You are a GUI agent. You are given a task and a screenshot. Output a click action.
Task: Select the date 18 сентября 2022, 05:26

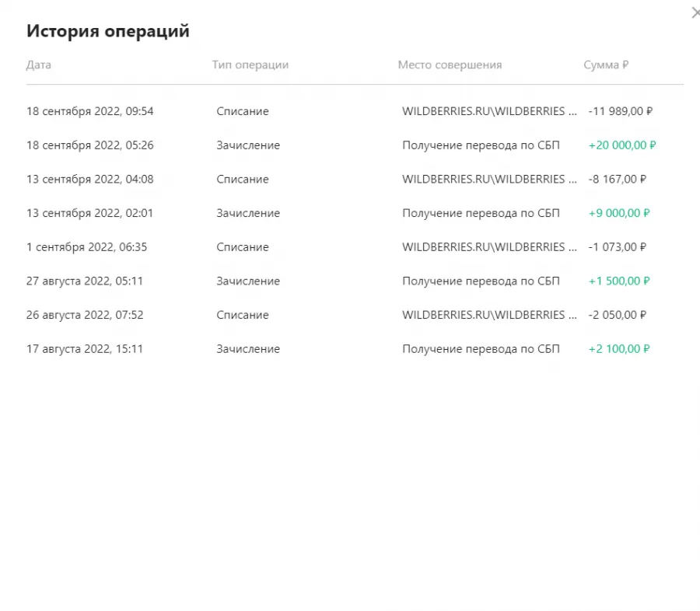[x=89, y=145]
